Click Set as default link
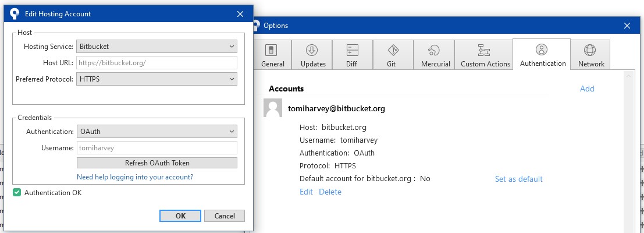This screenshot has width=644, height=233. pyautogui.click(x=519, y=179)
